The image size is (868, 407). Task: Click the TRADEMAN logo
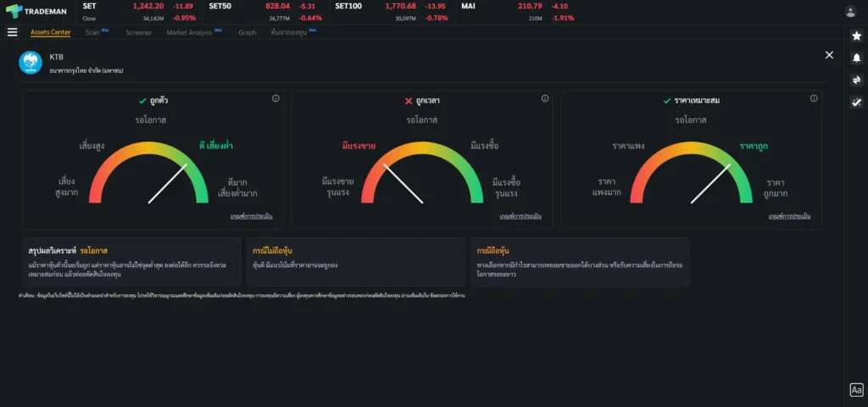click(36, 11)
